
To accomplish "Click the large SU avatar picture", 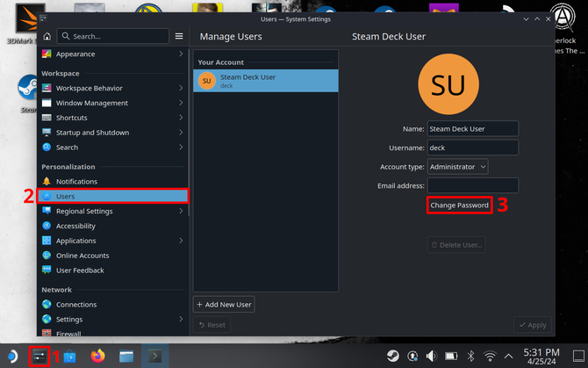I will (x=448, y=84).
